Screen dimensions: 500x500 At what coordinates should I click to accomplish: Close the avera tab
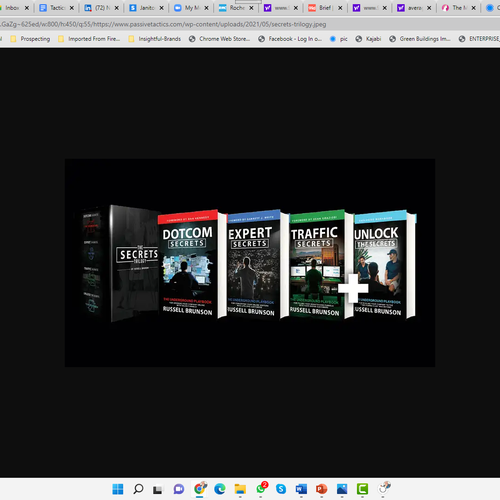(429, 8)
